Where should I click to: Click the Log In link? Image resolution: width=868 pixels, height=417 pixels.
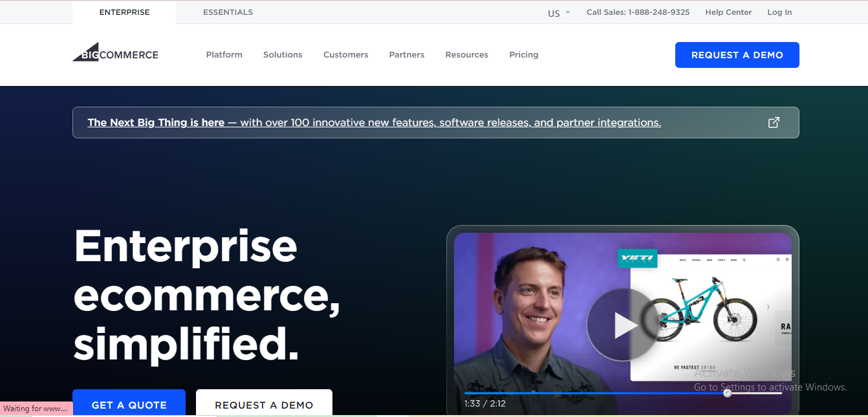coord(779,12)
